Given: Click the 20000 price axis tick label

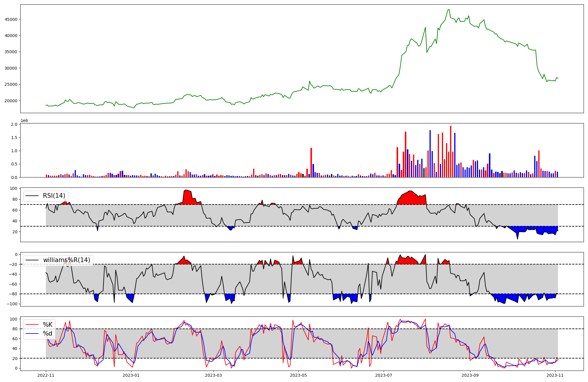Looking at the screenshot, I should point(11,101).
